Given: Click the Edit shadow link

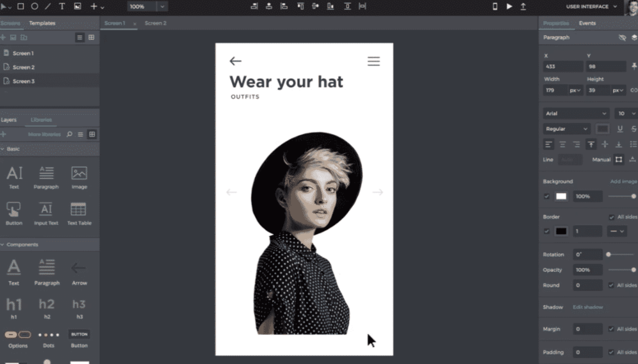Looking at the screenshot, I should coord(588,307).
